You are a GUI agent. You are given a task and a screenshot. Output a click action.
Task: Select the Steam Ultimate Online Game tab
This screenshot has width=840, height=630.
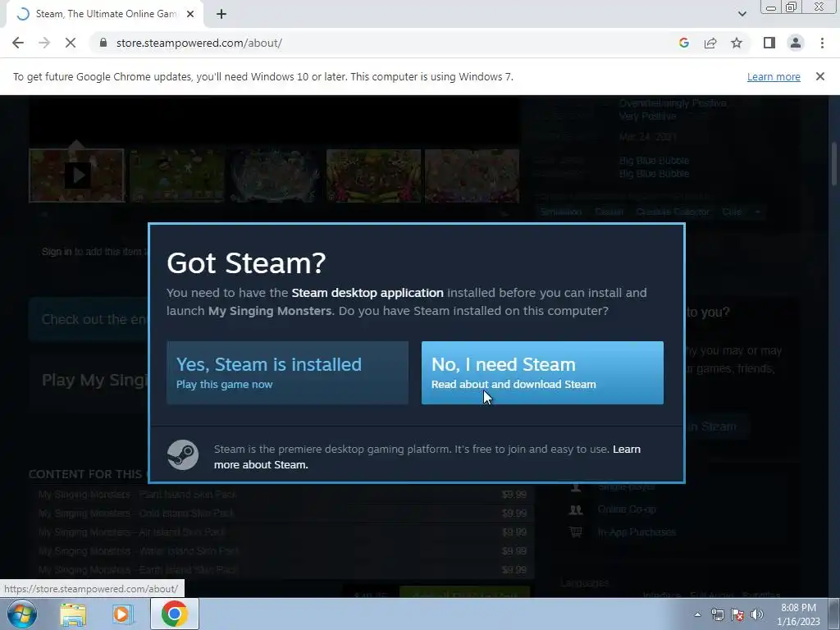104,15
